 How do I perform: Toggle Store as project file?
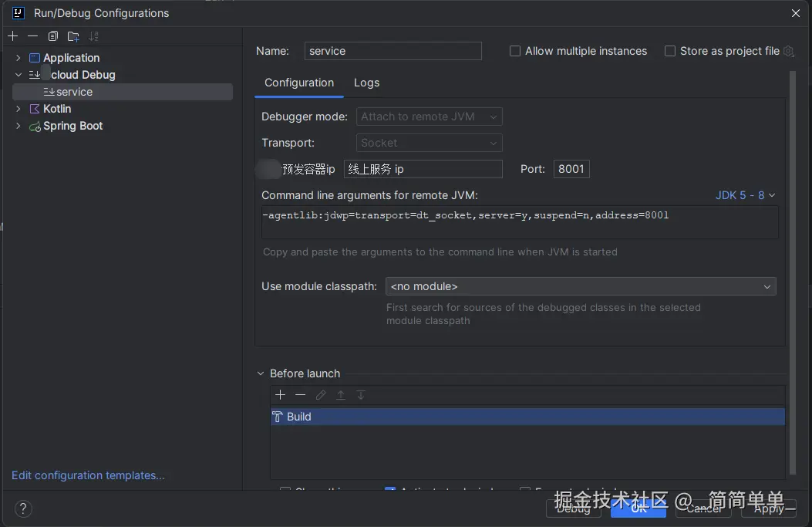tap(669, 51)
